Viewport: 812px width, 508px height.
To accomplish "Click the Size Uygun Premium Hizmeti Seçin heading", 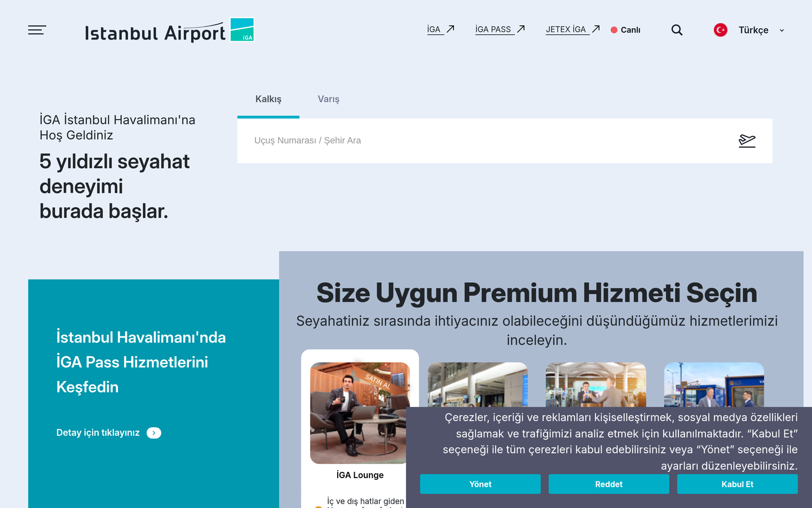I will click(537, 293).
